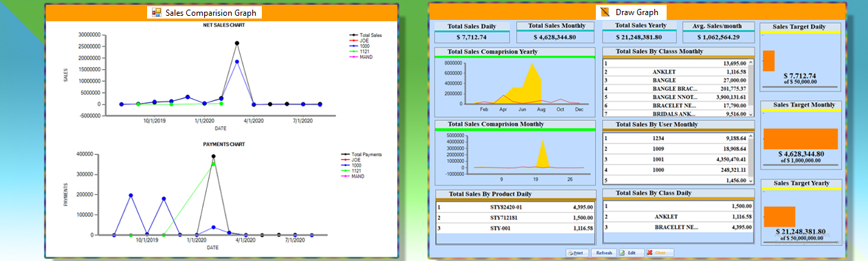Click the Avg. Sales/month value $ 1,062,564.29

pos(717,37)
